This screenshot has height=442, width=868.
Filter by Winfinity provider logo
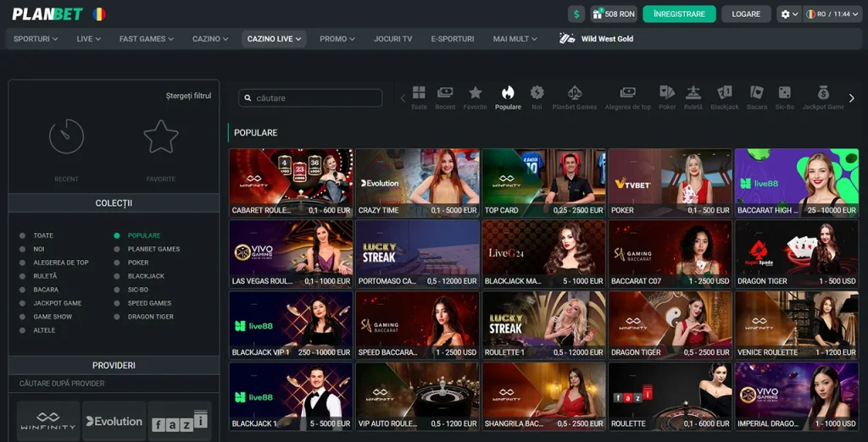point(48,421)
